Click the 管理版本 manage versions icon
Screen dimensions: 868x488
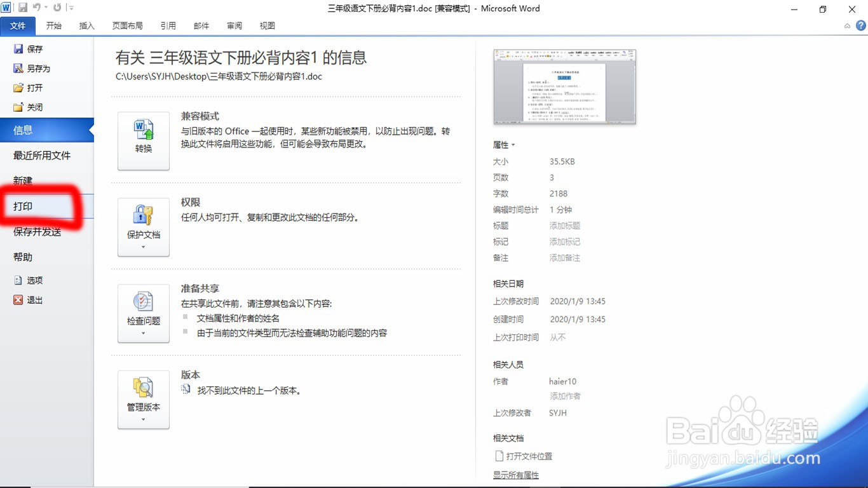point(143,398)
